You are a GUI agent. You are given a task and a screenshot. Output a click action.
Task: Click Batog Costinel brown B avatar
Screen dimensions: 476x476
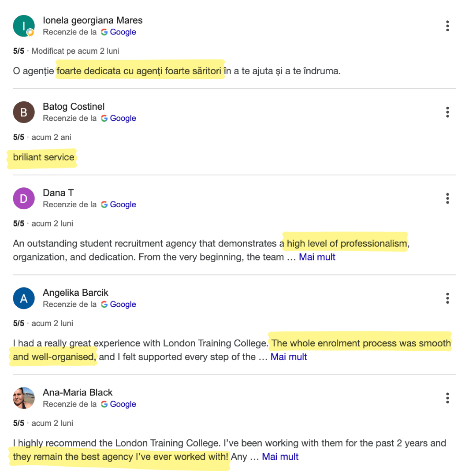(x=24, y=112)
